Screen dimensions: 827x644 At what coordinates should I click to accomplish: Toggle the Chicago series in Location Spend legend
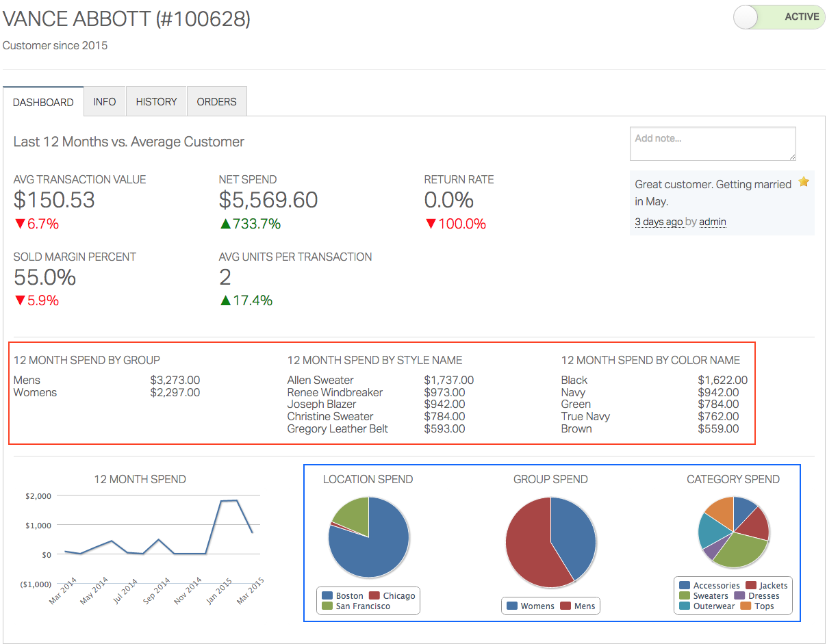click(392, 595)
